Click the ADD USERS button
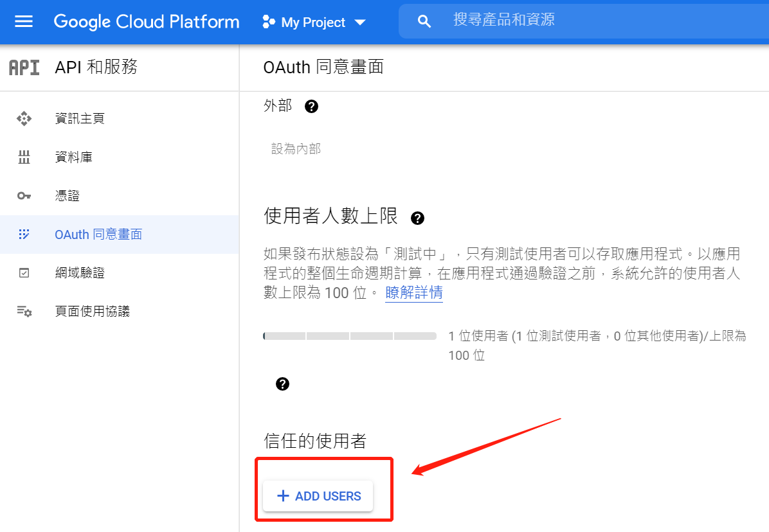769x532 pixels. click(318, 496)
